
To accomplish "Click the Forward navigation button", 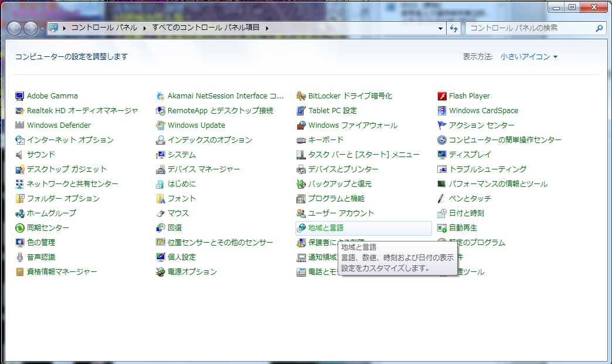I will point(31,28).
